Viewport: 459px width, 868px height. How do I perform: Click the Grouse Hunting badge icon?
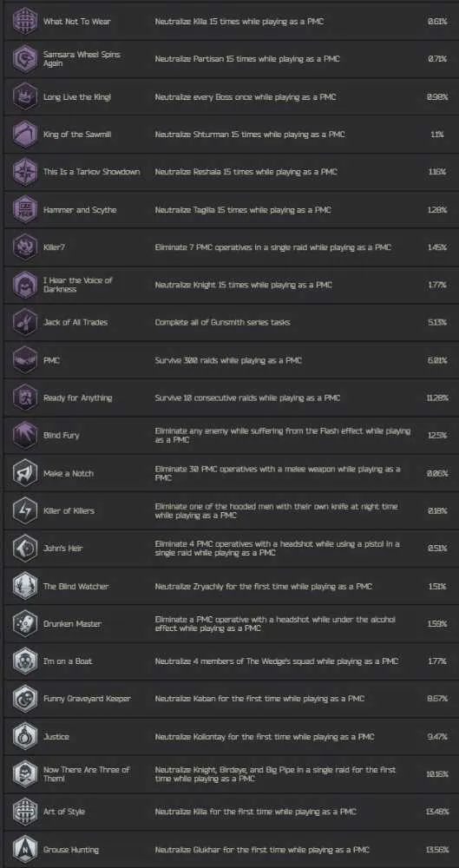(x=25, y=849)
